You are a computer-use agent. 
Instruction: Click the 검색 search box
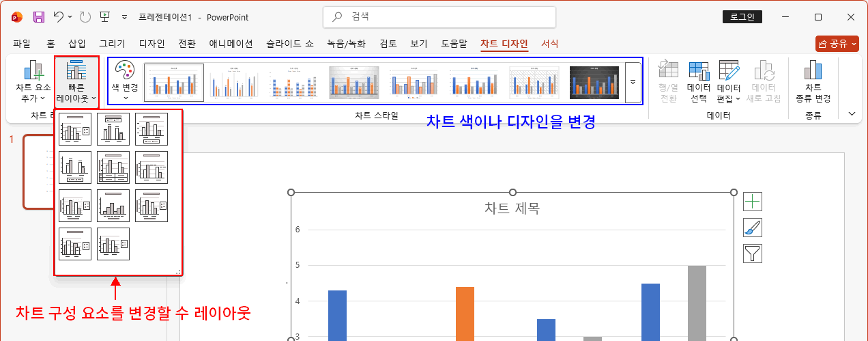coord(439,17)
